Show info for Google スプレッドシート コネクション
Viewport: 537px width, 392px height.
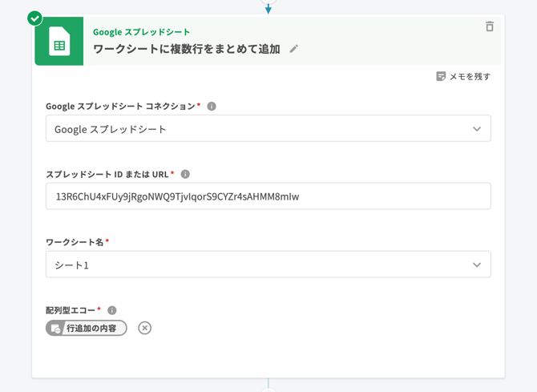[212, 106]
